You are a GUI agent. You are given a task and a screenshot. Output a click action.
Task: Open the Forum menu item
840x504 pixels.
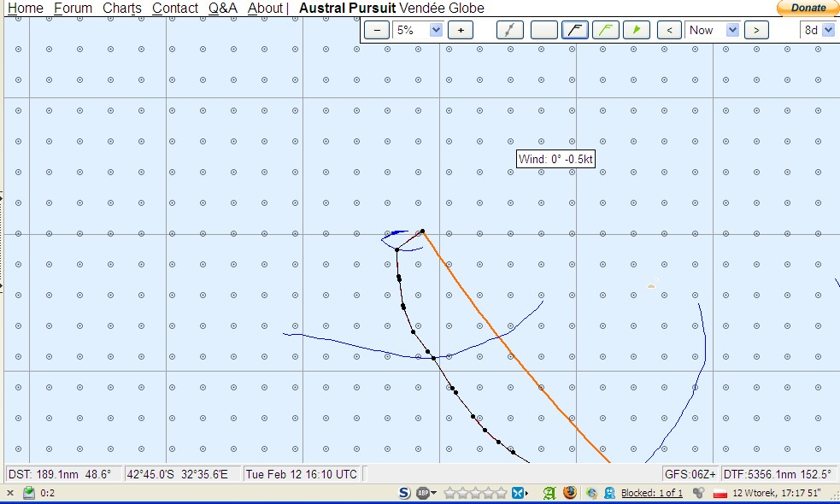[x=73, y=9]
